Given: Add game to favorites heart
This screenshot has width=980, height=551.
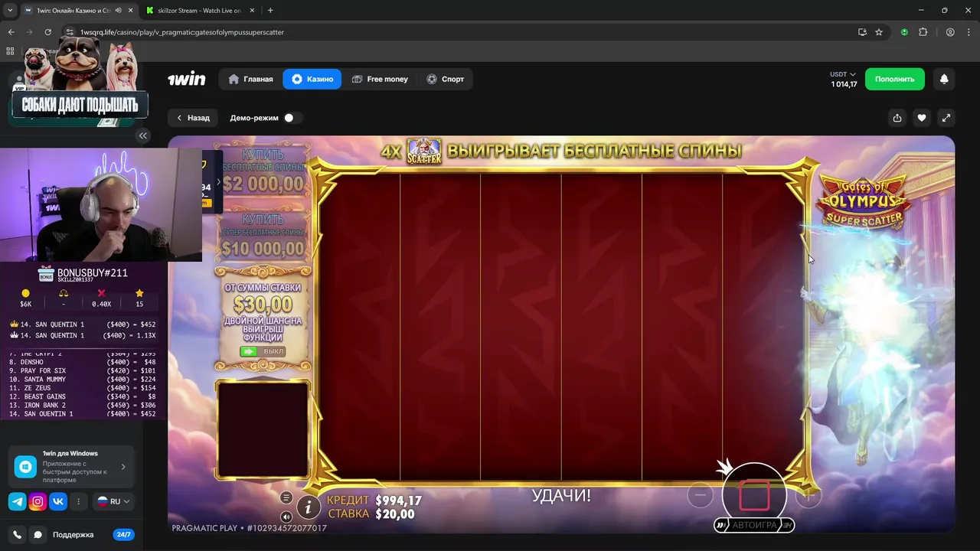Looking at the screenshot, I should coord(922,118).
